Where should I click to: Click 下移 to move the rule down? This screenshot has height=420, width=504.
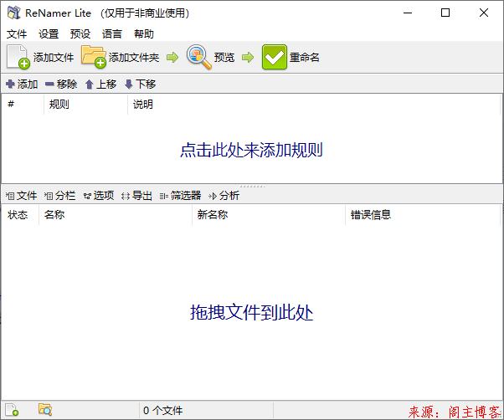[x=140, y=85]
